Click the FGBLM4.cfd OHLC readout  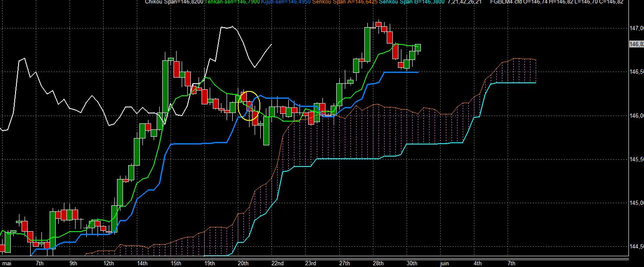coord(557,2)
